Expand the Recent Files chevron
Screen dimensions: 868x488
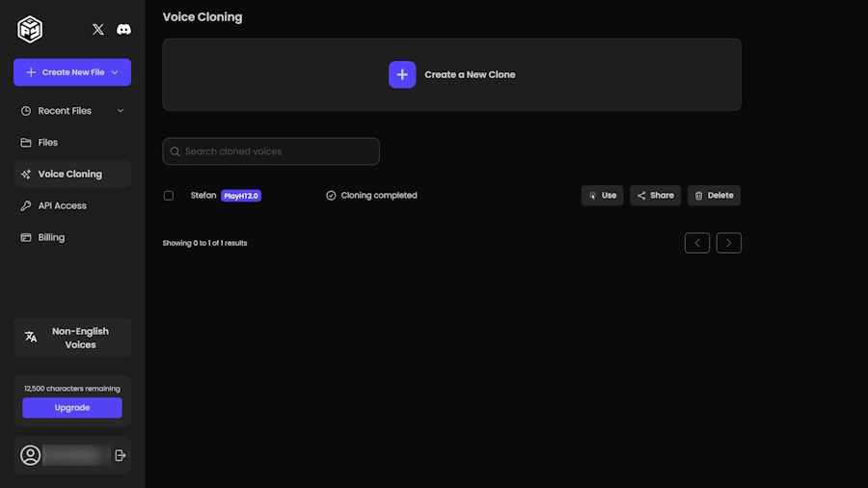point(121,111)
